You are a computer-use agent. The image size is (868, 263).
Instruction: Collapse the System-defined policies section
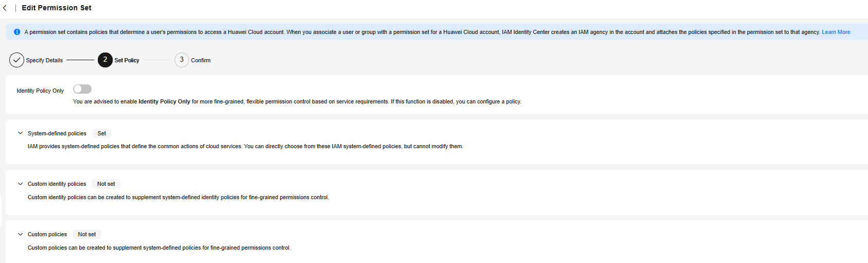[x=21, y=133]
